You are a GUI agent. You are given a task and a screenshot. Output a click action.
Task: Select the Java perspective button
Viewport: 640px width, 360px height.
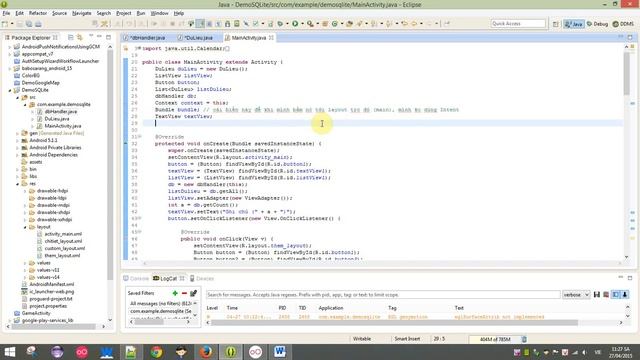pos(573,24)
